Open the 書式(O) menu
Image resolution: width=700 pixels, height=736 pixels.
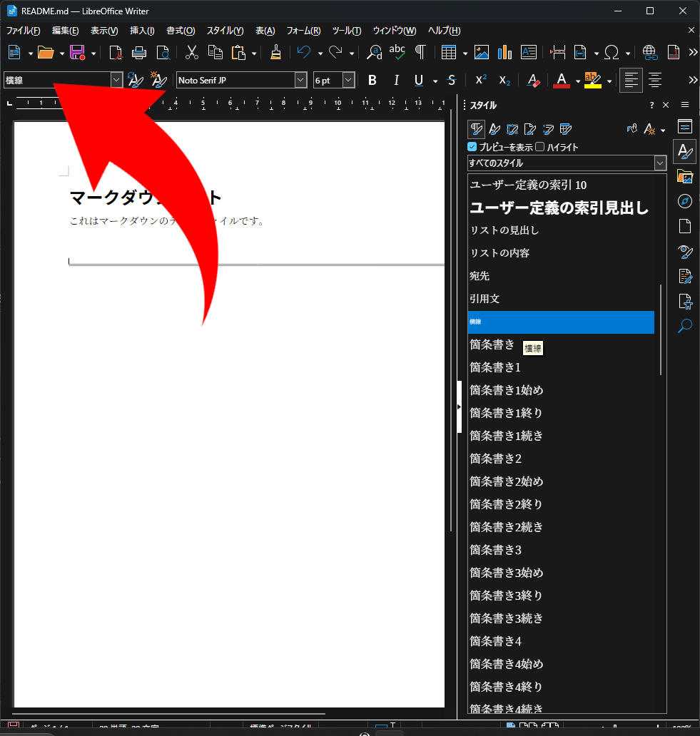coord(180,31)
